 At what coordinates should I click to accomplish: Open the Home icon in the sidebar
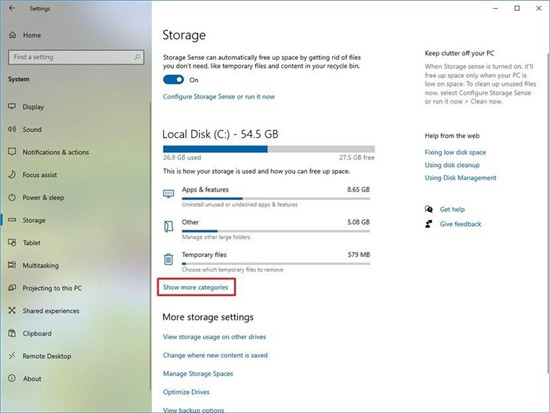coord(13,35)
